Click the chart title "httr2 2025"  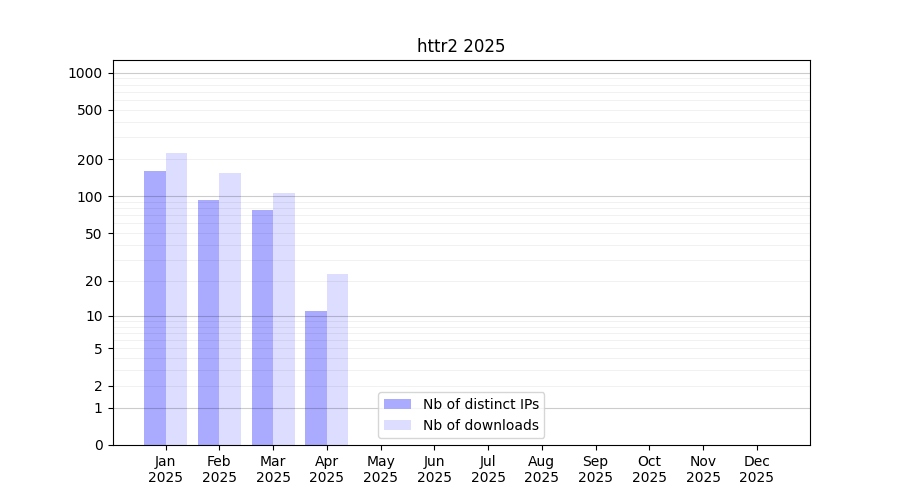(x=461, y=46)
